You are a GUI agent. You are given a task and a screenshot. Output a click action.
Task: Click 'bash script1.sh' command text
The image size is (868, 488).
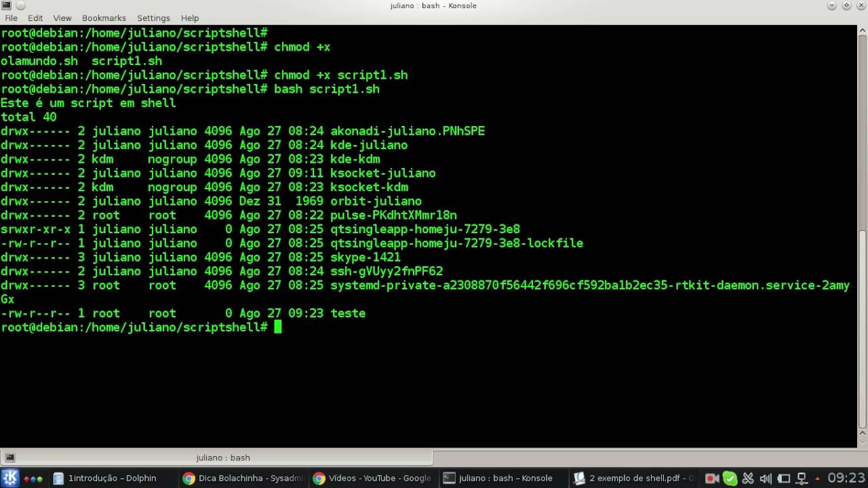coord(327,89)
